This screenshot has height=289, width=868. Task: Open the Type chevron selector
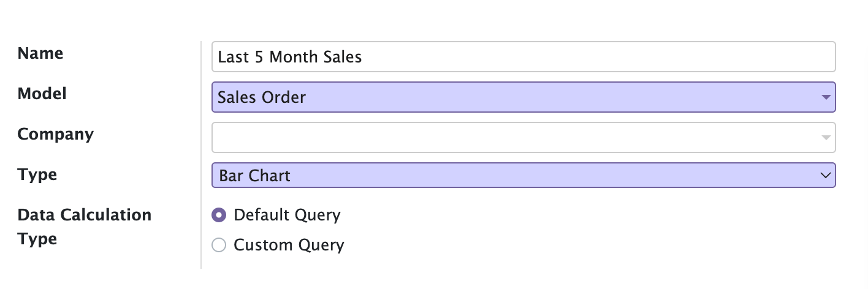pos(824,176)
